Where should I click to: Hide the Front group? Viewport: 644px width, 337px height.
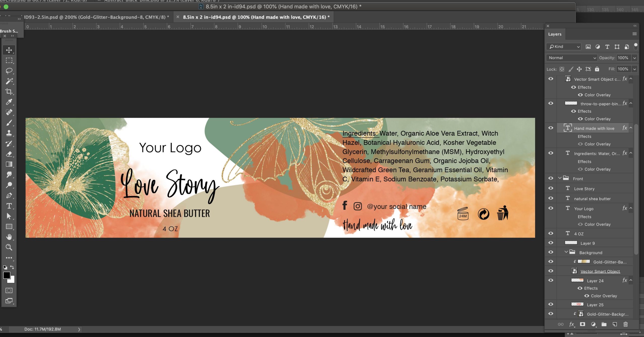(551, 178)
